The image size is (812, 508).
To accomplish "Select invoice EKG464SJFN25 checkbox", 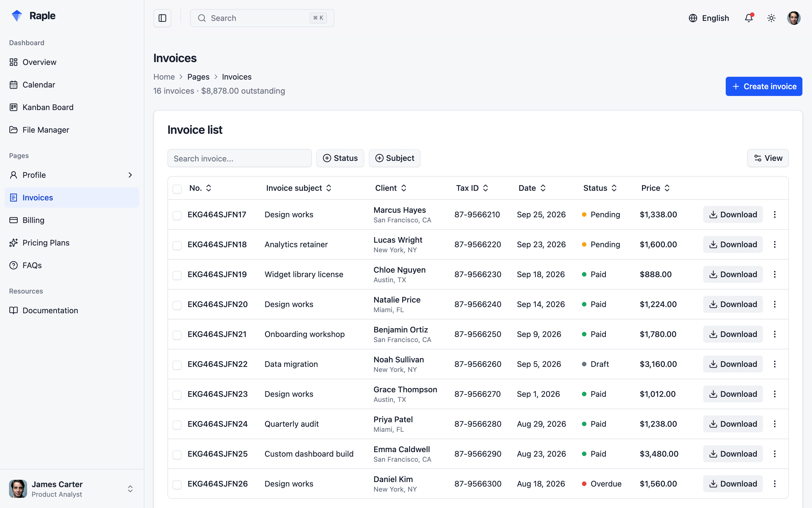I will 177,455.
